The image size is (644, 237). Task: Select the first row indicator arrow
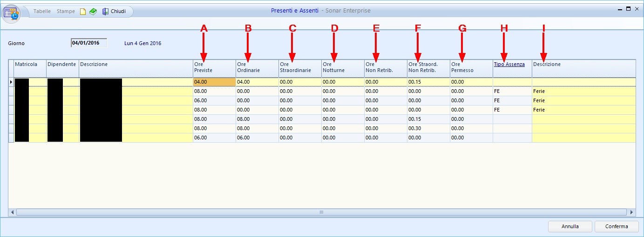coord(11,82)
